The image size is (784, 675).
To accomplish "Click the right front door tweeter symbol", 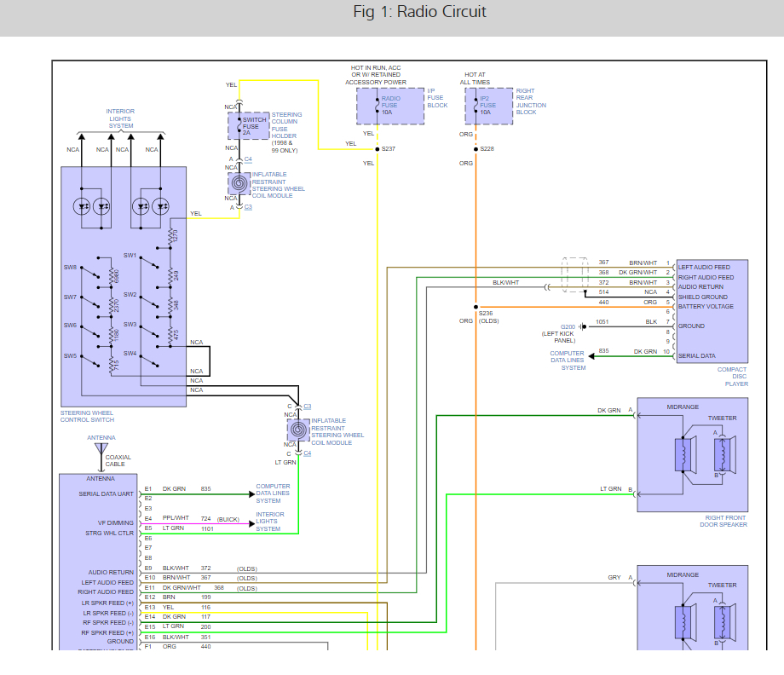I will tap(723, 453).
